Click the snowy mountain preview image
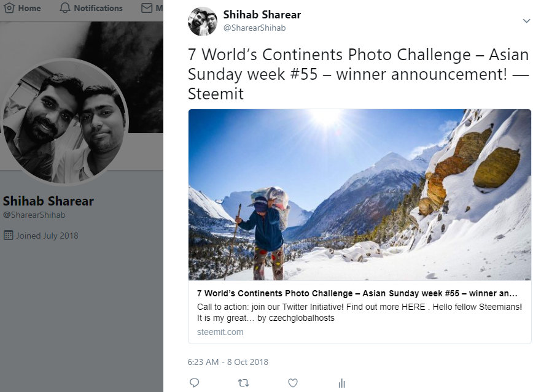 coord(360,194)
